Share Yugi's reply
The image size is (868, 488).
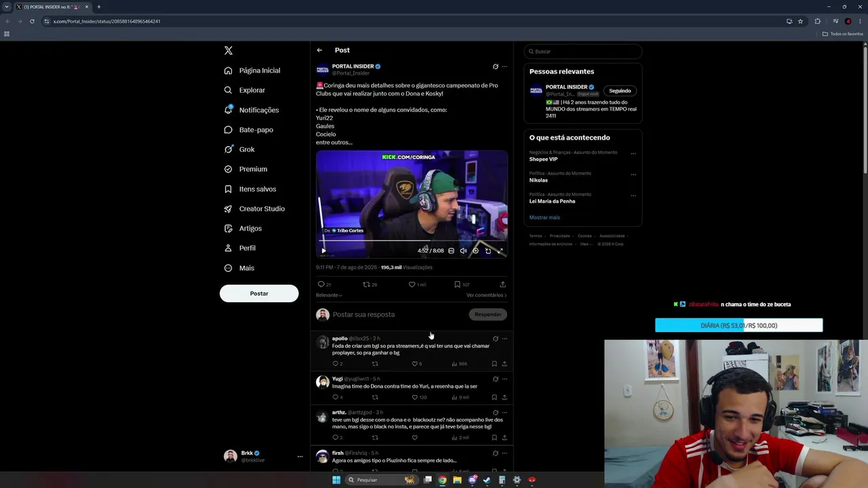click(505, 397)
